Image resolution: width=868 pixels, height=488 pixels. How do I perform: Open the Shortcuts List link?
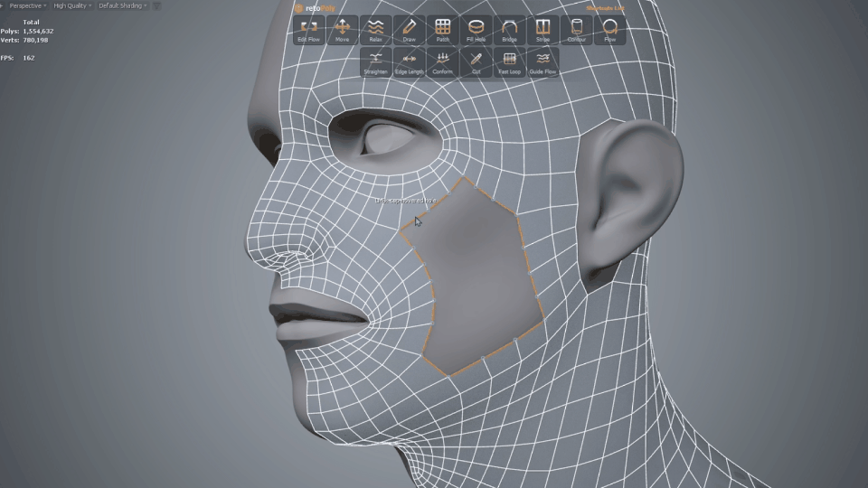pyautogui.click(x=605, y=8)
